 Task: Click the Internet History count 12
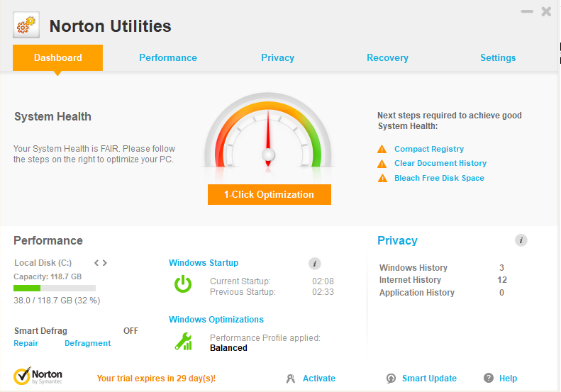point(502,280)
